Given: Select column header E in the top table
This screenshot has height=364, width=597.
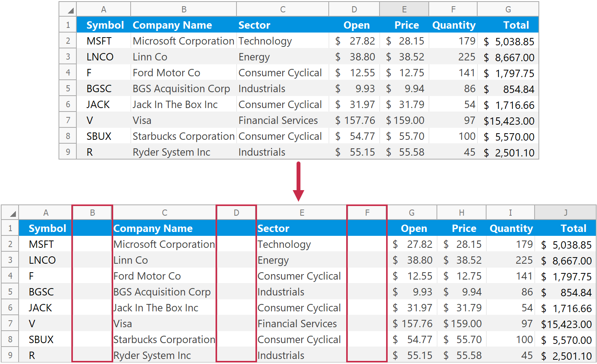Looking at the screenshot, I should tap(404, 9).
